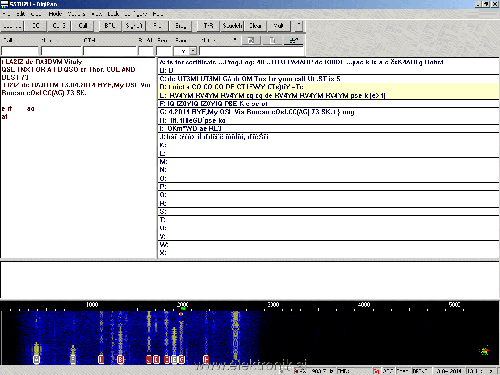The image size is (500, 375).
Task: Select empty channel M: row
Action: pos(328,162)
